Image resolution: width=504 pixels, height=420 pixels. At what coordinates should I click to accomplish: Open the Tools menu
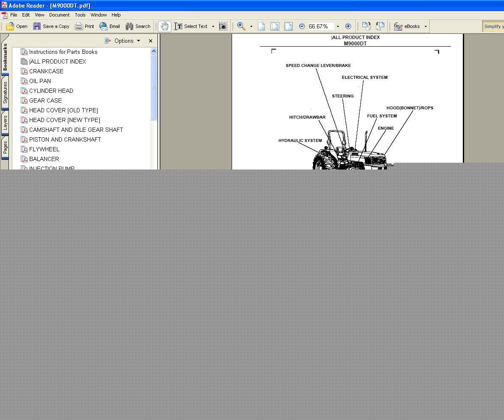click(80, 15)
